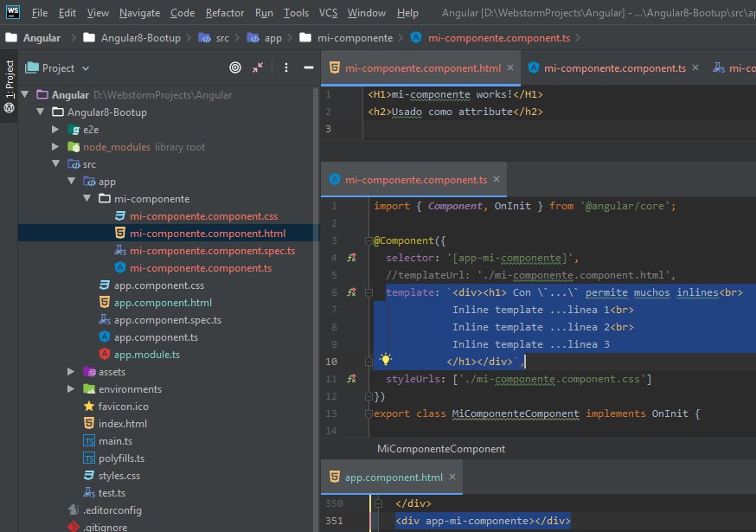756x532 pixels.
Task: Switch to the mi-componente.component.ts top tab
Action: click(x=614, y=68)
